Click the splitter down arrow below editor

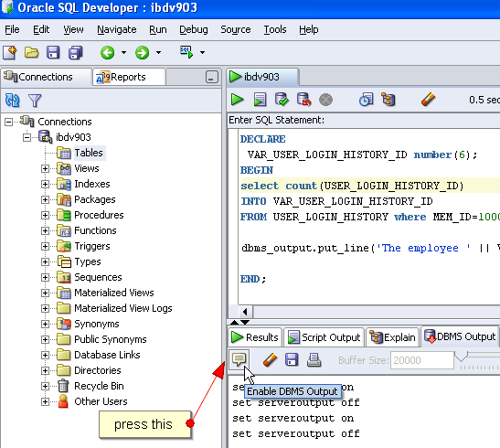[245, 322]
